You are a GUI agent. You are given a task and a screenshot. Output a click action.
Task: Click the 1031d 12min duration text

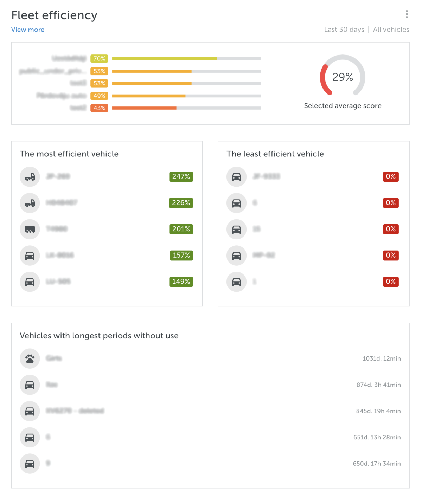pos(382,358)
